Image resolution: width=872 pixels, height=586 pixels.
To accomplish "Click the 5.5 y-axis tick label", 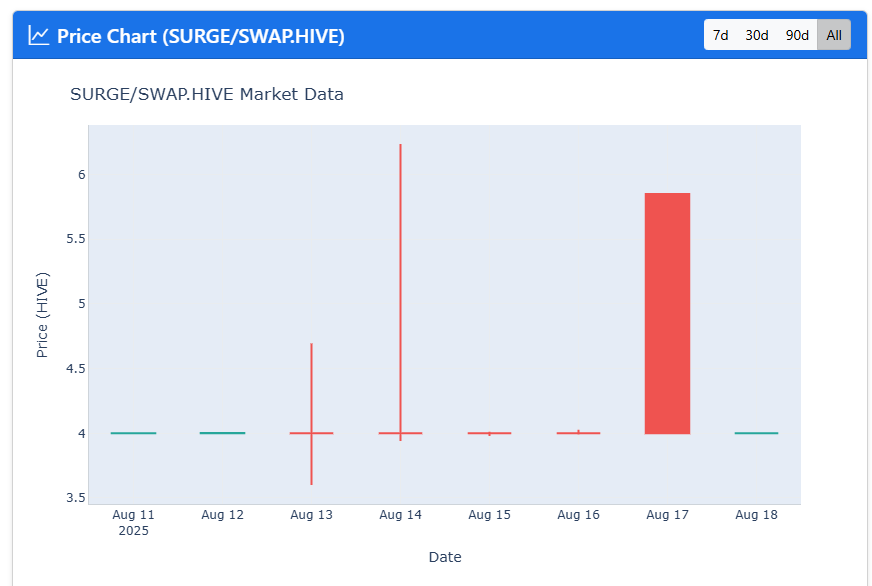I will click(76, 239).
